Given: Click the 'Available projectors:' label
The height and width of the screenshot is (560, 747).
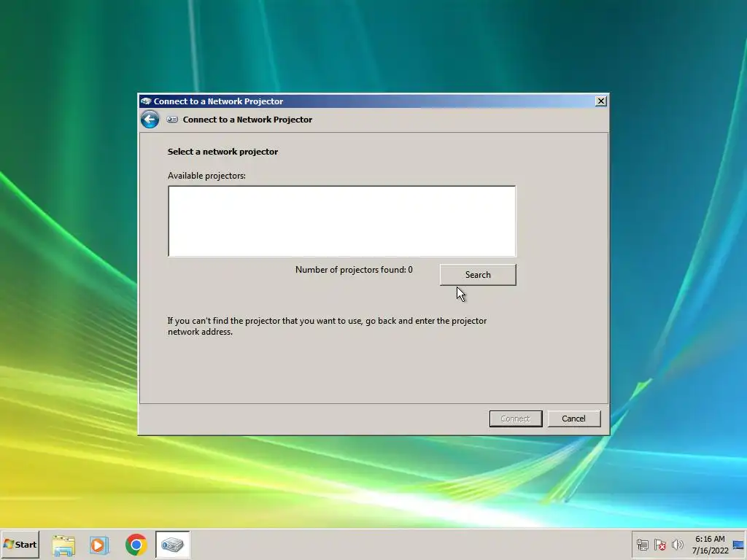Looking at the screenshot, I should [206, 176].
